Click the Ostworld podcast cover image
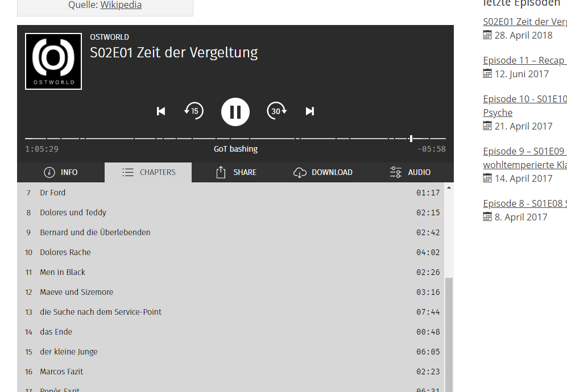This screenshot has height=392, width=567. tap(53, 61)
